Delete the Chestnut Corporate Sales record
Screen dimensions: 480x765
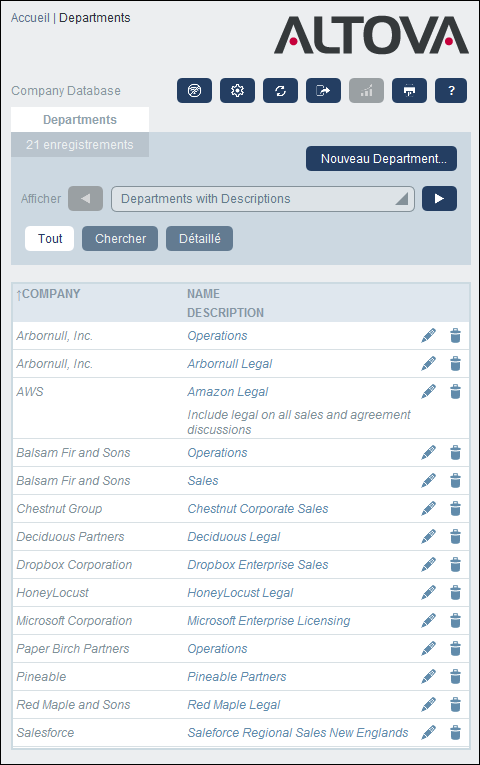point(455,508)
